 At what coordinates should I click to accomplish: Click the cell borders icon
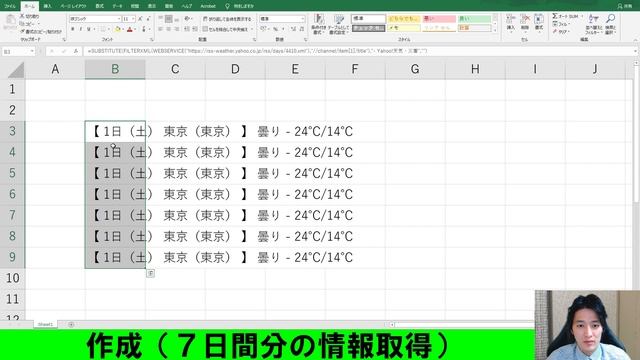click(103, 29)
